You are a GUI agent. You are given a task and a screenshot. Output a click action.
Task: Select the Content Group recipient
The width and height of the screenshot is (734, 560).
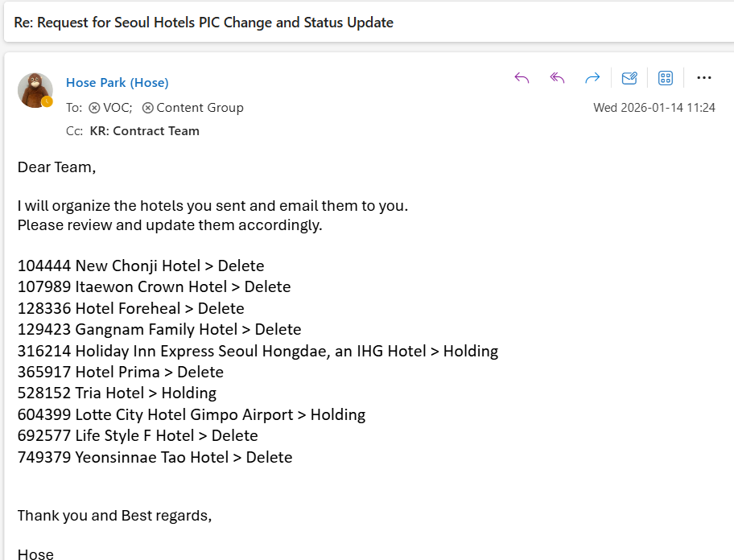tap(200, 108)
